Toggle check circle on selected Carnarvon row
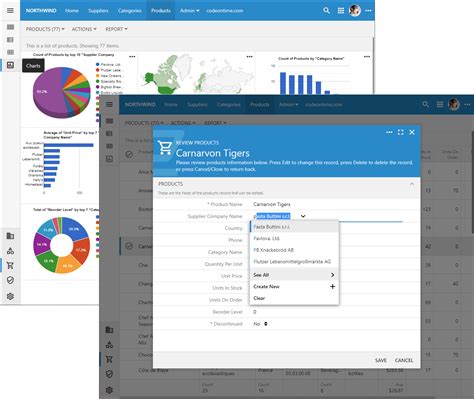Viewport: 474px width, 399px height. (x=129, y=246)
